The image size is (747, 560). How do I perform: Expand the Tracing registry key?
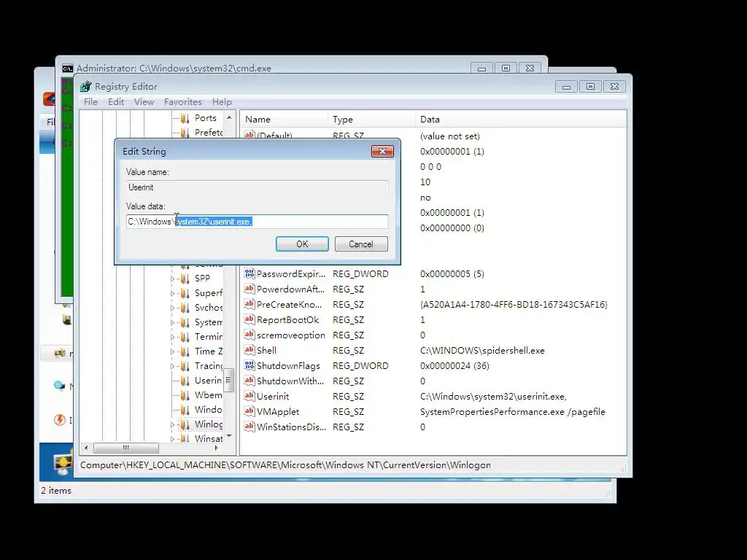172,366
